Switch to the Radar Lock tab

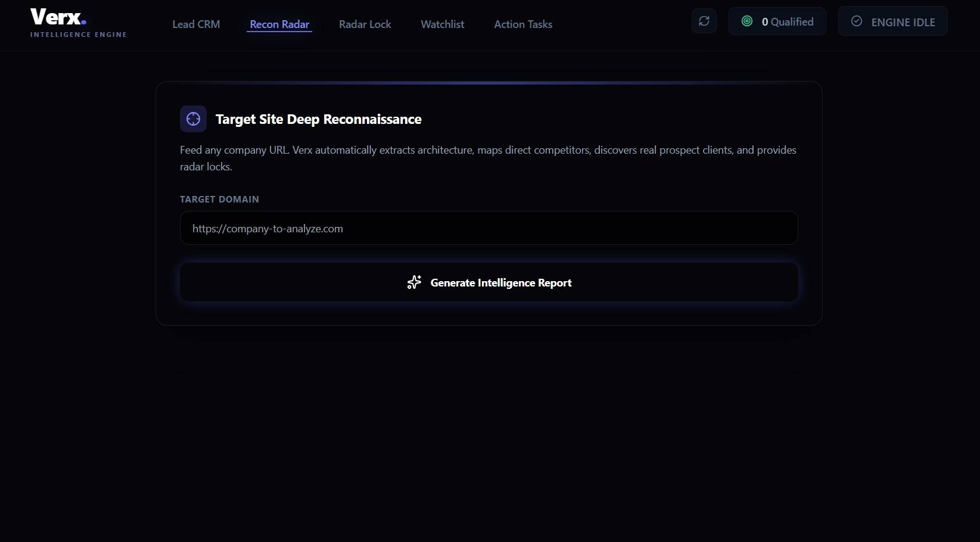point(365,24)
